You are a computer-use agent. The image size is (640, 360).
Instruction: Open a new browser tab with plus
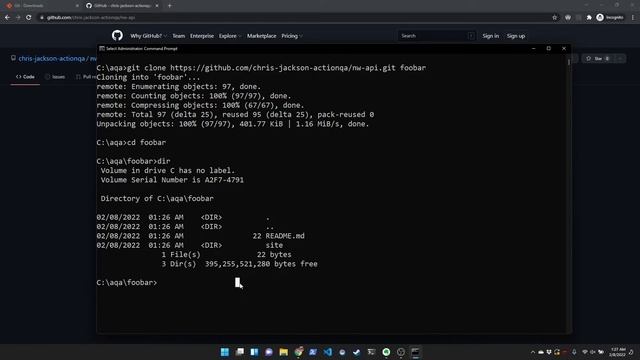(x=169, y=6)
